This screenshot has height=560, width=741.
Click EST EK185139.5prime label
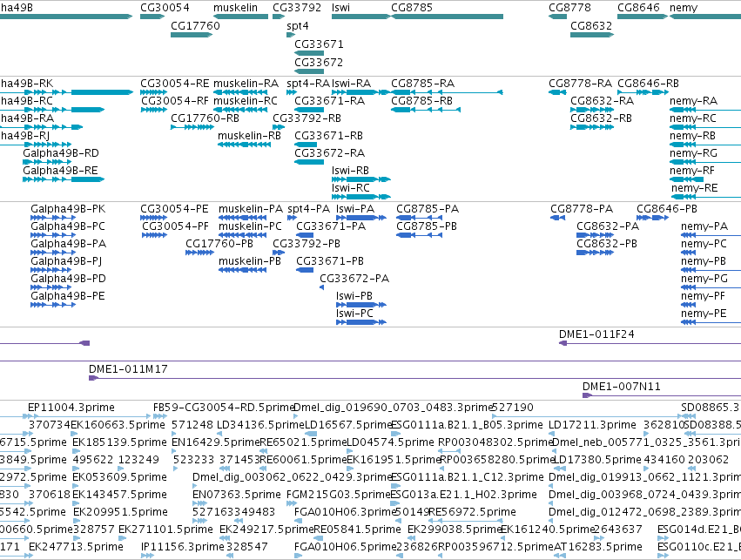point(119,442)
